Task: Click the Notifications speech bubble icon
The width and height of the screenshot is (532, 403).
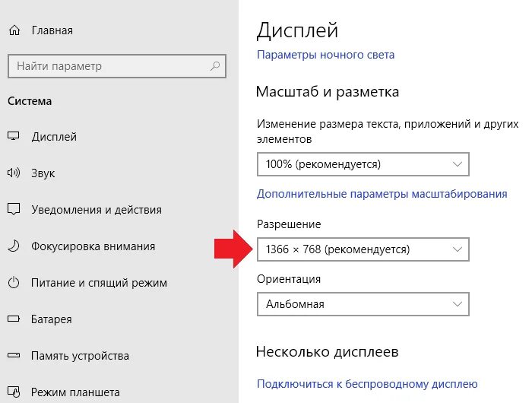Action: click(14, 209)
